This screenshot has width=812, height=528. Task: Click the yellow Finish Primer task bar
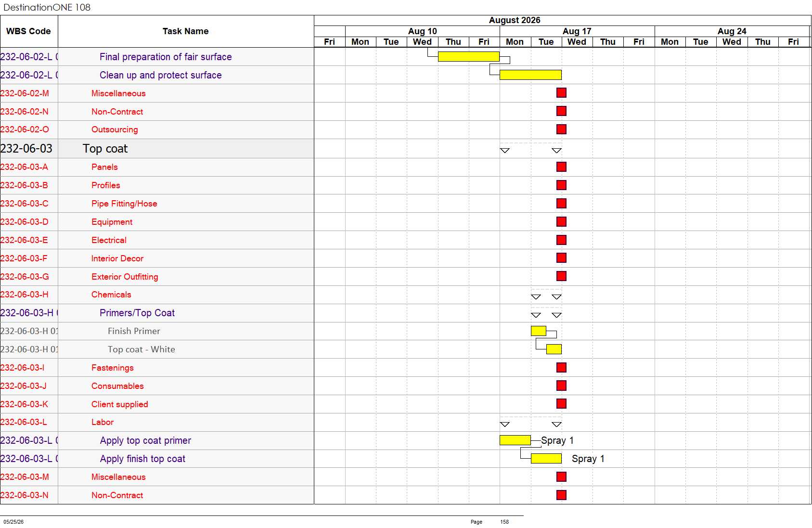pos(539,331)
